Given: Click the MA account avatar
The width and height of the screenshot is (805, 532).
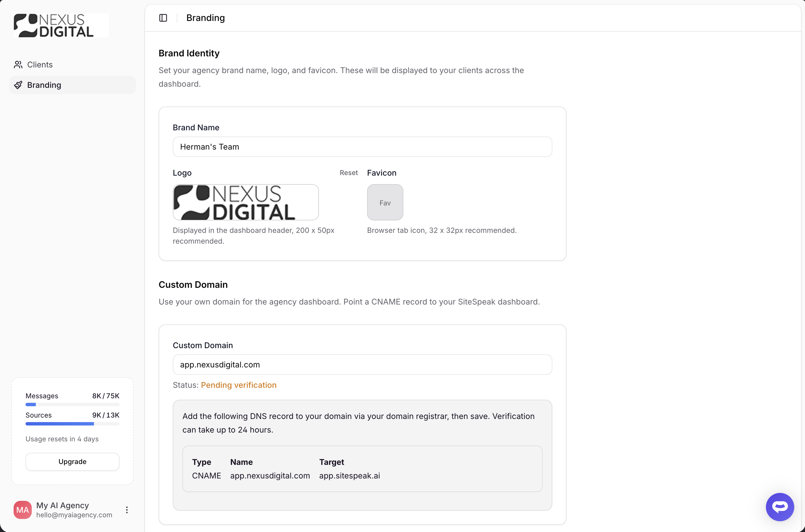Looking at the screenshot, I should (x=22, y=510).
